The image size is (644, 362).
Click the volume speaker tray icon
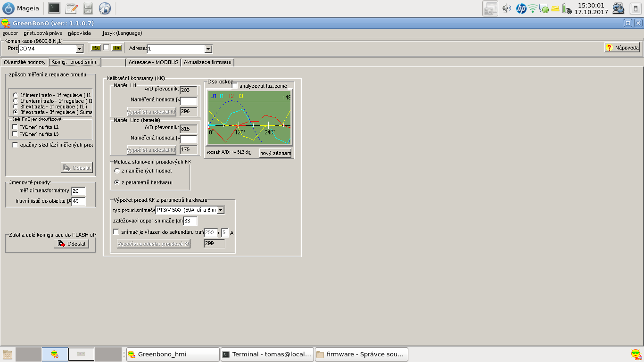(x=507, y=8)
